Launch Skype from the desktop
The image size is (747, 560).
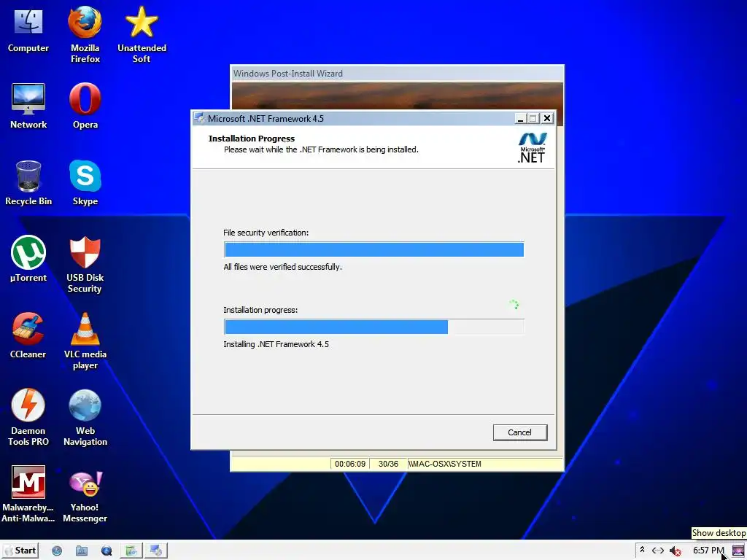[85, 183]
